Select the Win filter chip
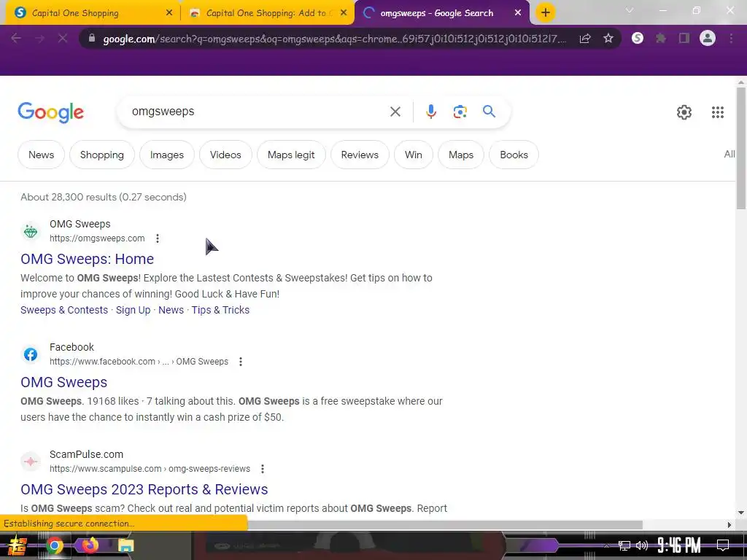Viewport: 747px width, 560px height. pyautogui.click(x=413, y=155)
